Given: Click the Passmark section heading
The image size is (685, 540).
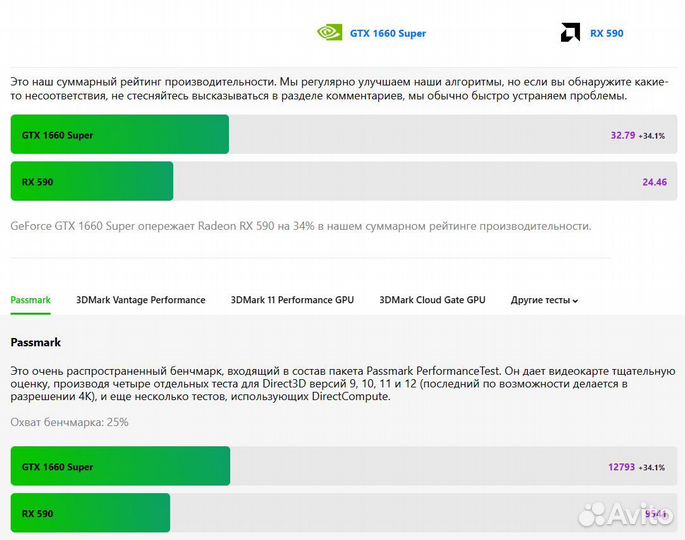Looking at the screenshot, I should 35,342.
